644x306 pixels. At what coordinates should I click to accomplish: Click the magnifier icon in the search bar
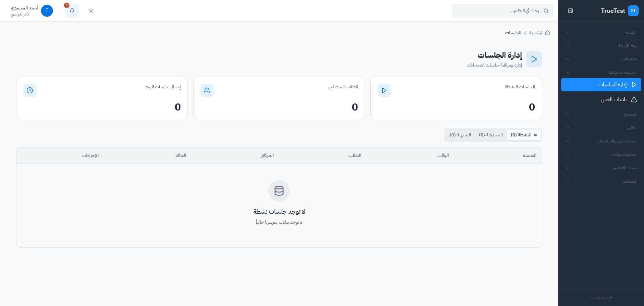[546, 11]
